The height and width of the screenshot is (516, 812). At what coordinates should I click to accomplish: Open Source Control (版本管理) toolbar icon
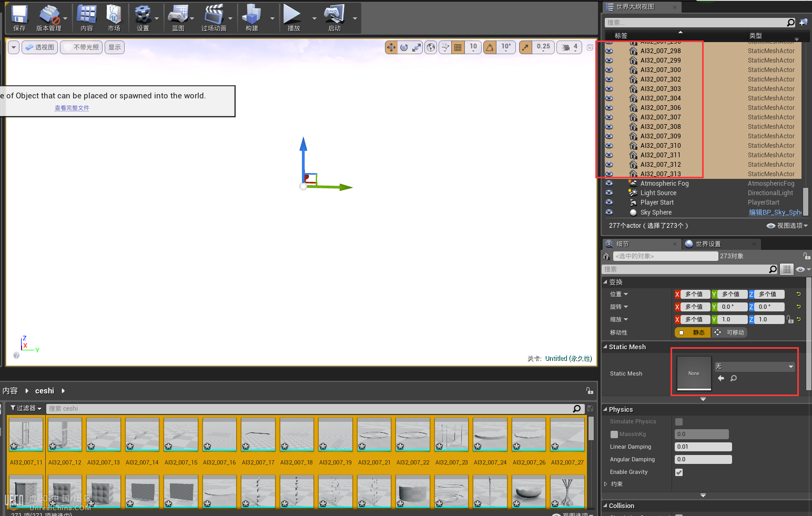[x=49, y=18]
